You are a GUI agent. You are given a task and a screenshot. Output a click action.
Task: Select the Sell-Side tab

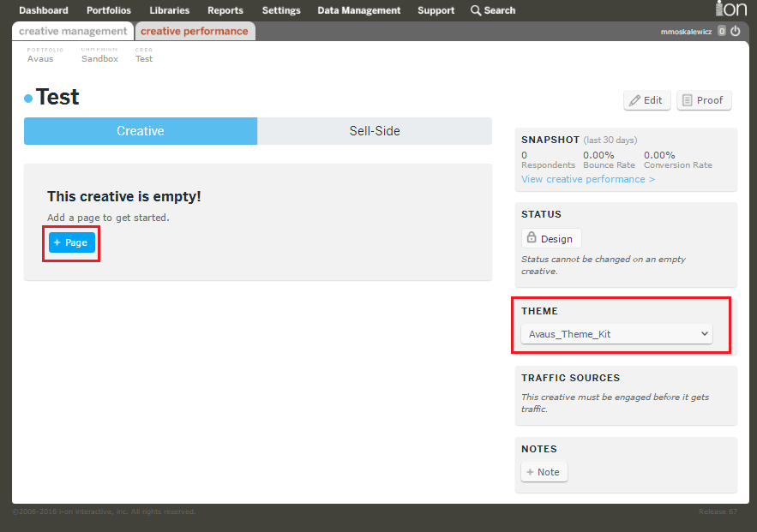tap(375, 131)
